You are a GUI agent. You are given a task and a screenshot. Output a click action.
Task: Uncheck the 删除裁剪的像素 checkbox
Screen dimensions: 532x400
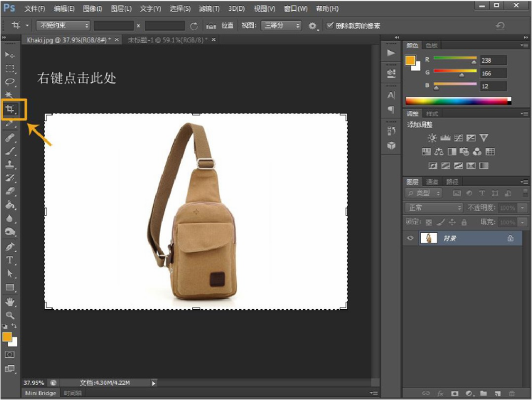(330, 25)
